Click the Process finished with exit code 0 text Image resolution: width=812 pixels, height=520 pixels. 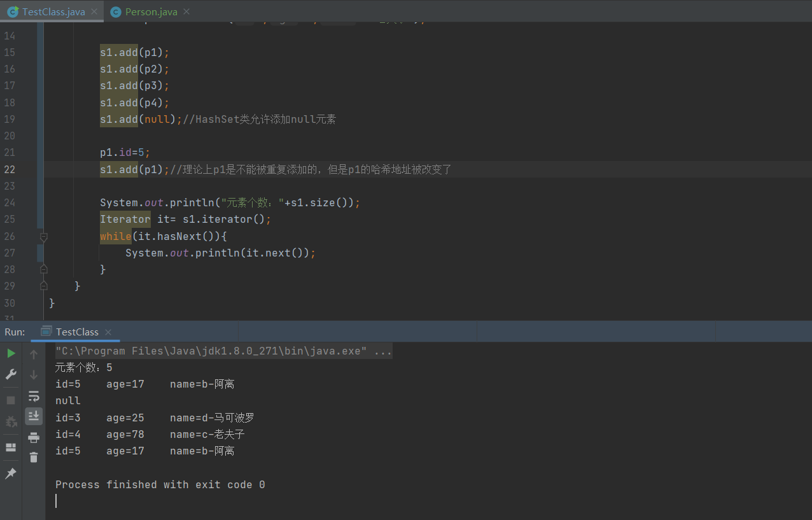pyautogui.click(x=160, y=484)
